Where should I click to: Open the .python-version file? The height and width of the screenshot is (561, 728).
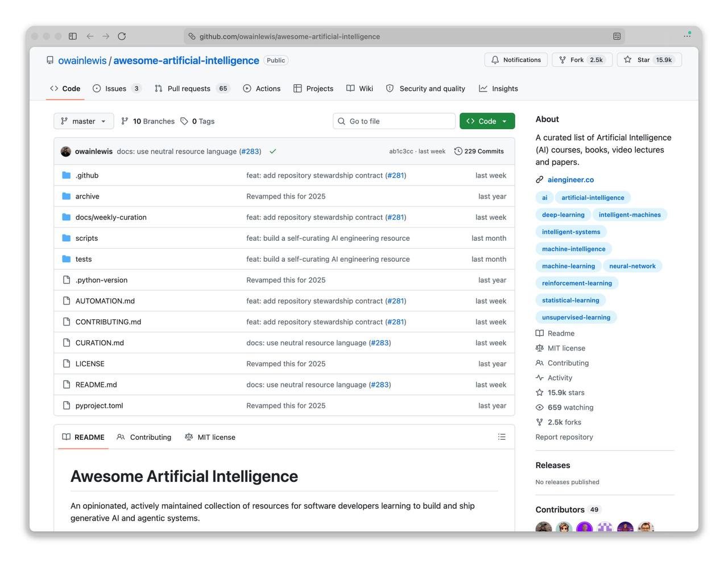click(x=101, y=280)
